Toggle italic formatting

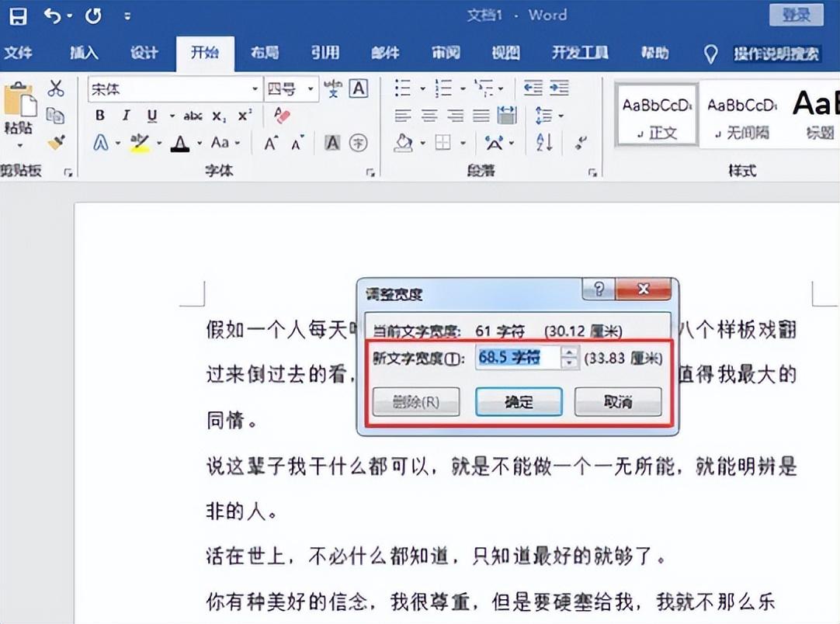click(x=126, y=115)
